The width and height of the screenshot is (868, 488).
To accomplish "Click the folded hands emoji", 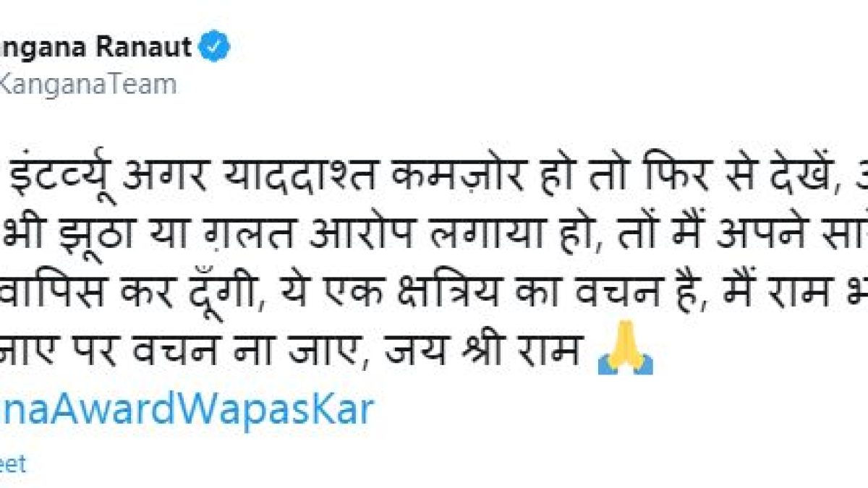I will click(626, 356).
